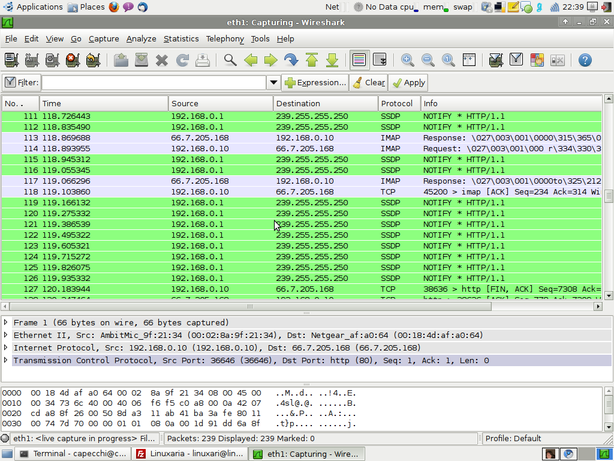Jump to the first packet
The height and width of the screenshot is (461, 614).
312,60
